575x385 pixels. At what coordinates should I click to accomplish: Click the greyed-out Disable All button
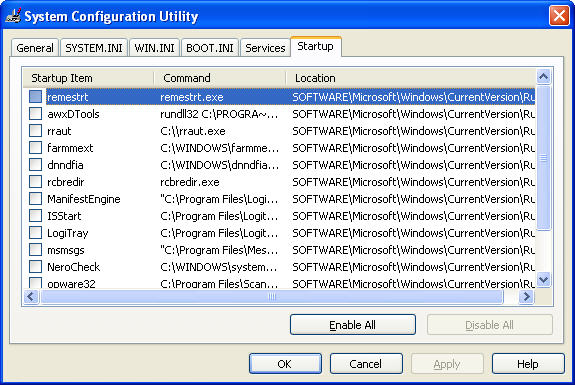490,325
